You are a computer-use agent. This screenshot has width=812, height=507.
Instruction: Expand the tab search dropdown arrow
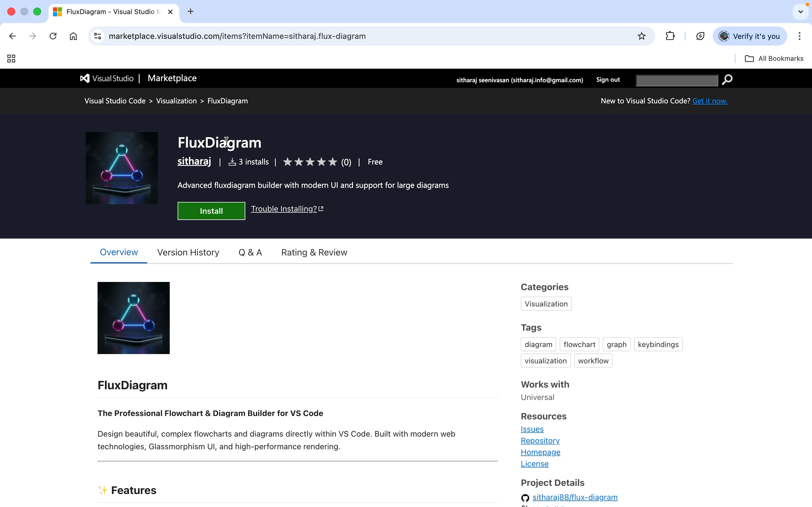tap(800, 12)
